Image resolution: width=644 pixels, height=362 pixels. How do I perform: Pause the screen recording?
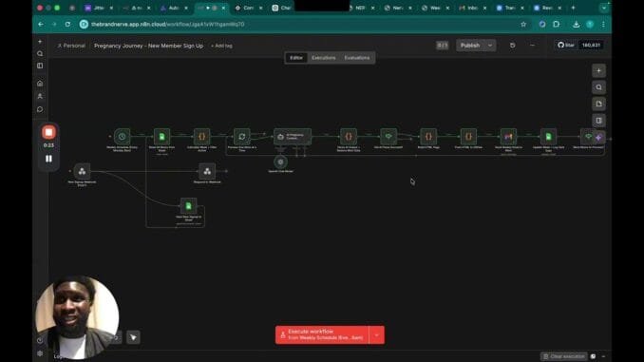pyautogui.click(x=48, y=159)
